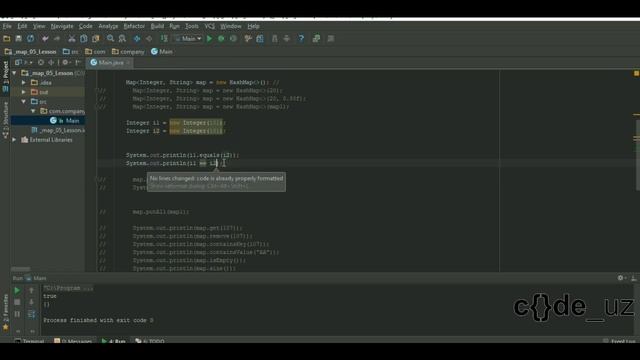The image size is (640, 360).
Task: Open the Build menu
Action: click(x=157, y=26)
